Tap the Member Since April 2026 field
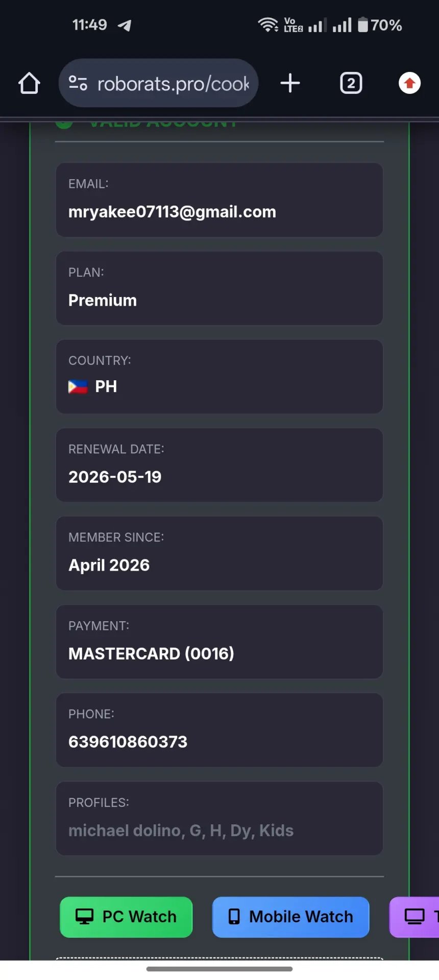The width and height of the screenshot is (439, 980). [219, 553]
